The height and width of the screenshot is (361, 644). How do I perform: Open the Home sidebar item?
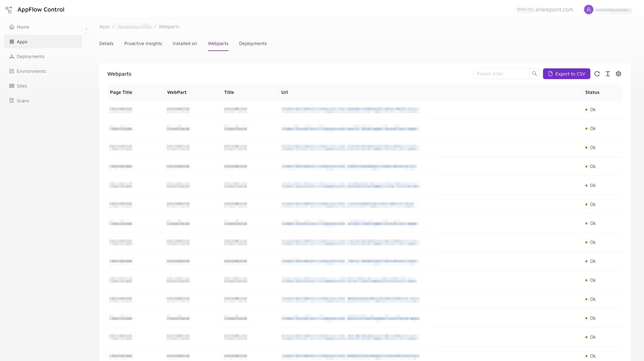coord(43,27)
